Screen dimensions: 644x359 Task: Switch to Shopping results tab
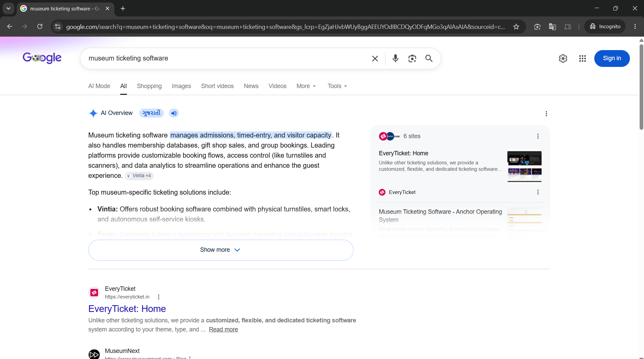pyautogui.click(x=149, y=86)
